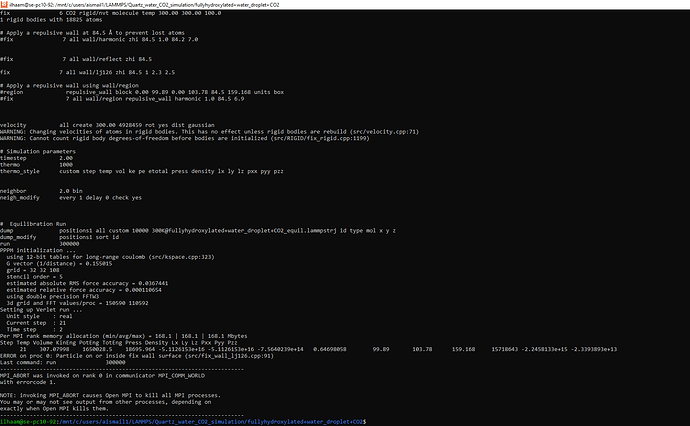
Task: Click 'with errorcode 1.' line
Action: point(28,383)
